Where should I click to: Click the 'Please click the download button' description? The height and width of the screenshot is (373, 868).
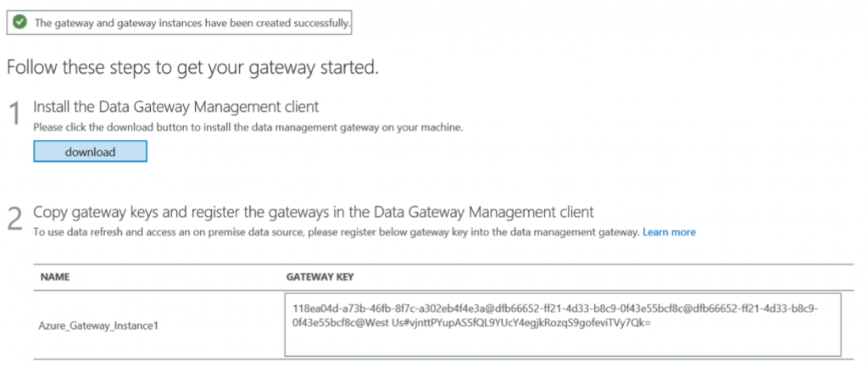(x=248, y=126)
